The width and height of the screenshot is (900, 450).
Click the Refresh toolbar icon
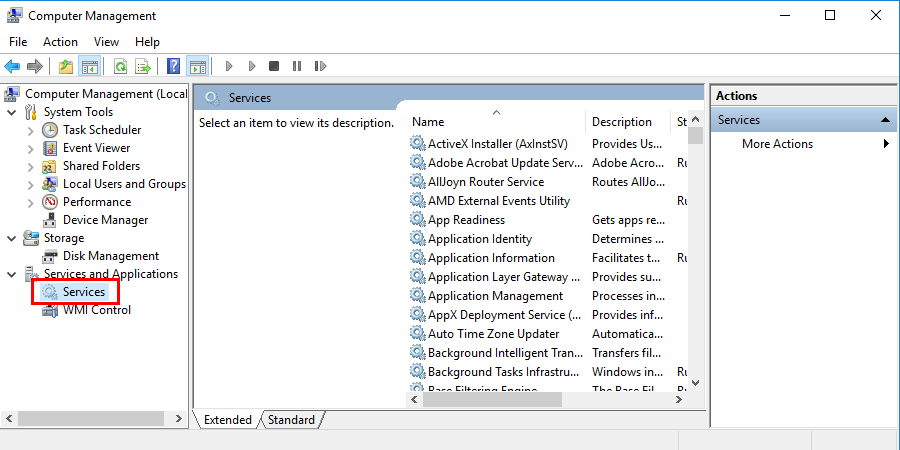point(120,67)
